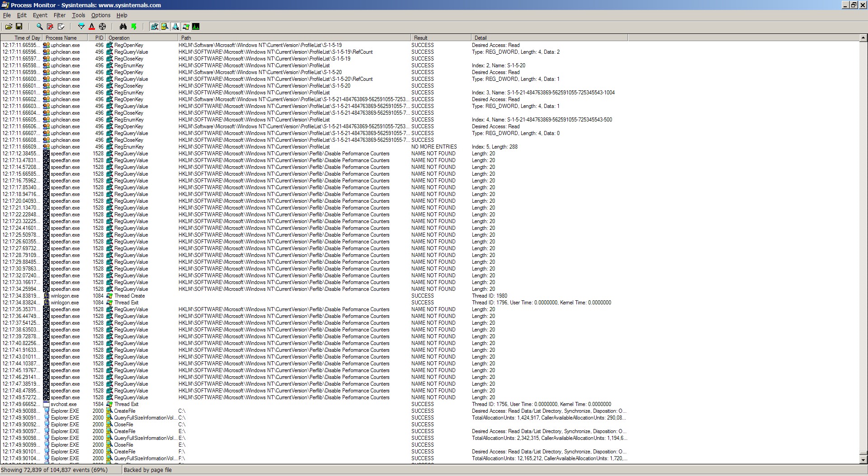Open the Filter menu

pyautogui.click(x=60, y=15)
